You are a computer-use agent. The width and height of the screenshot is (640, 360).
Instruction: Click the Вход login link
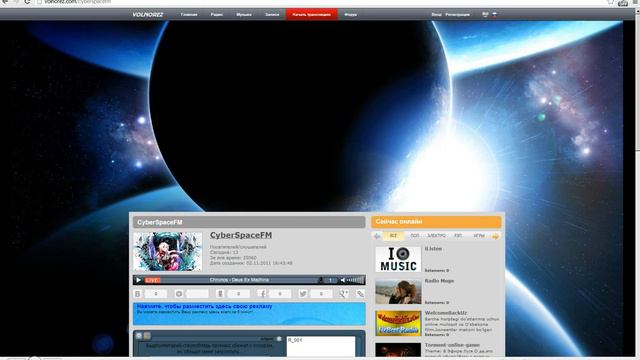tap(436, 14)
